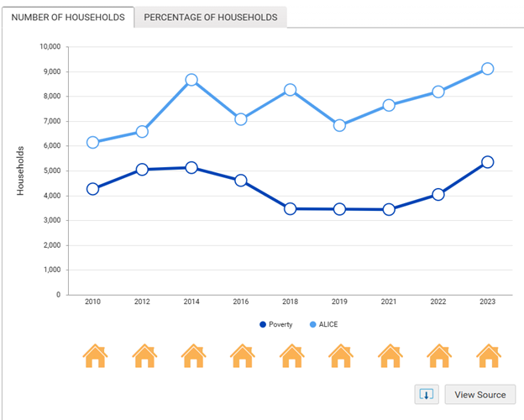Select the 2010 Poverty data point
This screenshot has height=420, width=524.
93,188
